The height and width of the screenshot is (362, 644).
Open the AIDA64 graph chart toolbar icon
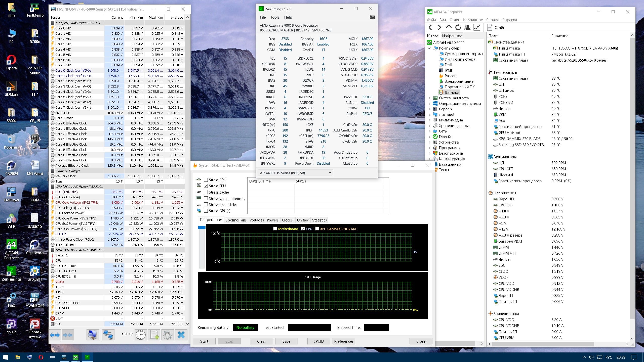point(476,27)
